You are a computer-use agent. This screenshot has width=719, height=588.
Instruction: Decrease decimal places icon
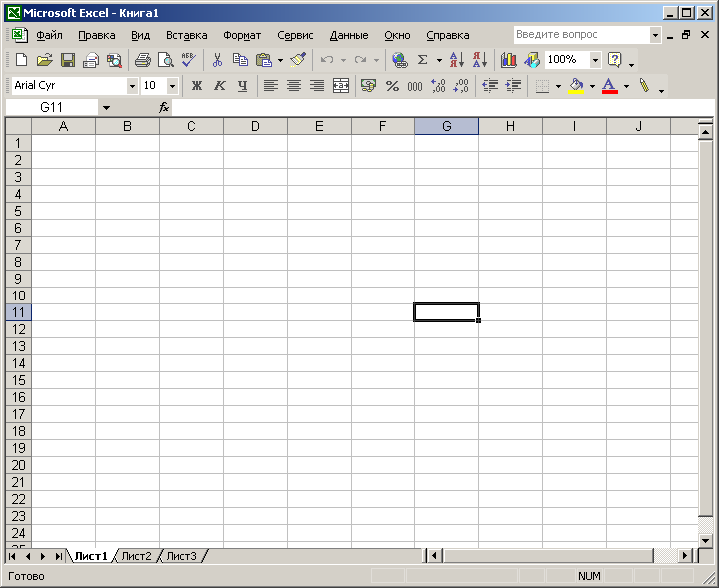461,86
